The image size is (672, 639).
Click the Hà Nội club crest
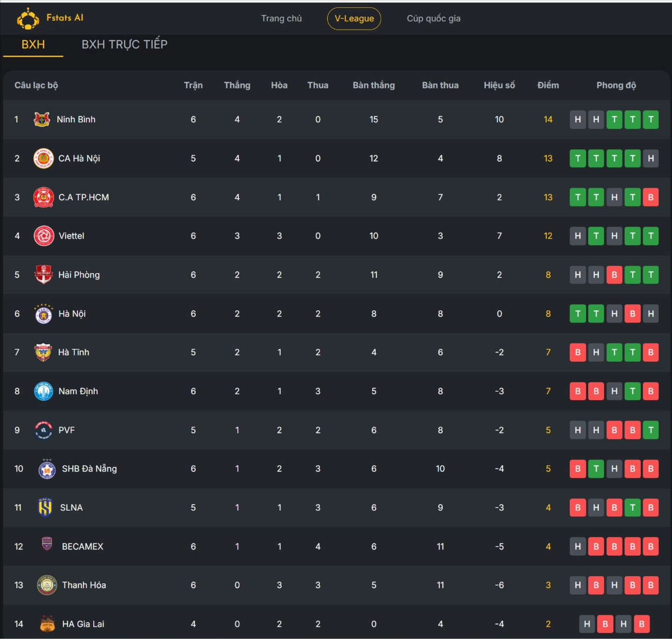click(x=44, y=314)
